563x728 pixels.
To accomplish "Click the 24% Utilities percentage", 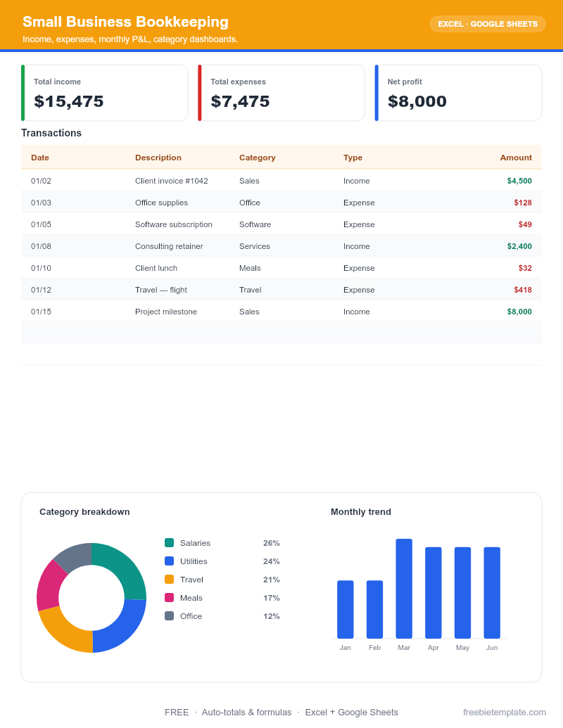I will click(x=271, y=561).
